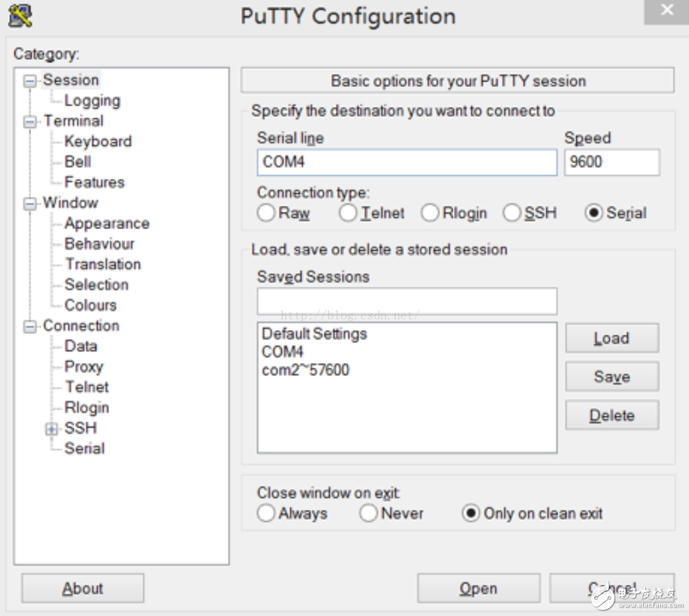The height and width of the screenshot is (616, 689).
Task: Click the Open button to start session
Action: point(478,588)
